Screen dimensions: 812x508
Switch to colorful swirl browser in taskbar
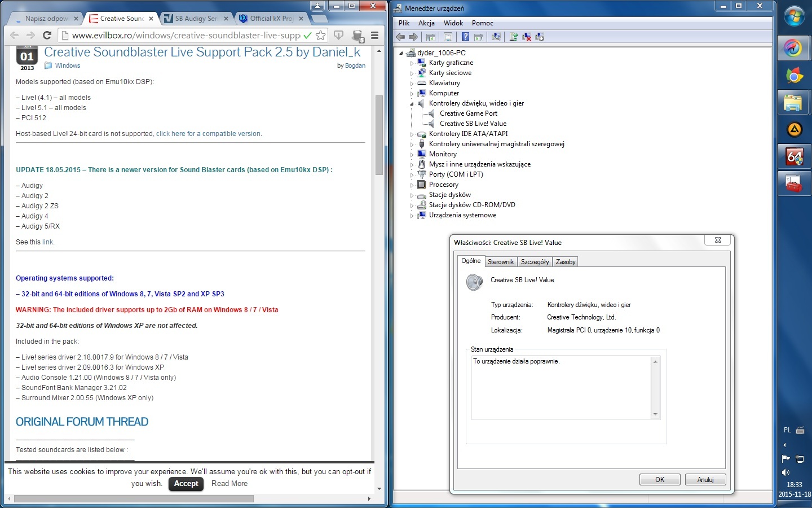click(x=794, y=48)
